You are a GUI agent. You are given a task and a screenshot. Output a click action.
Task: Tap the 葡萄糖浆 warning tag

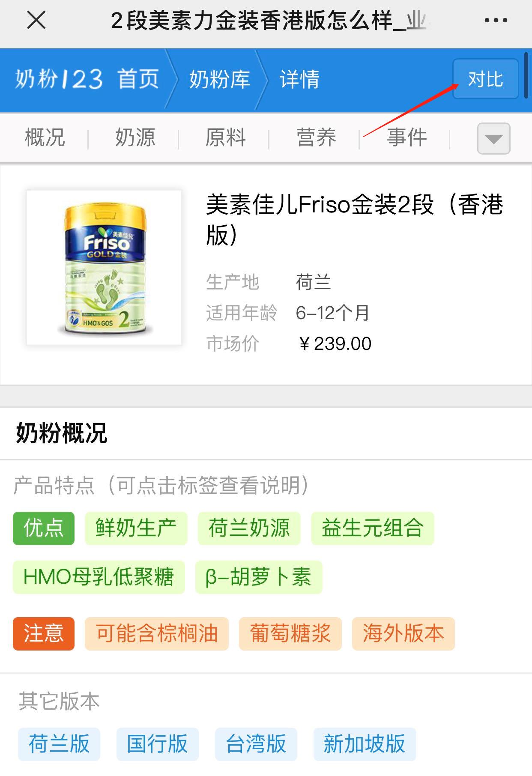[x=290, y=633]
